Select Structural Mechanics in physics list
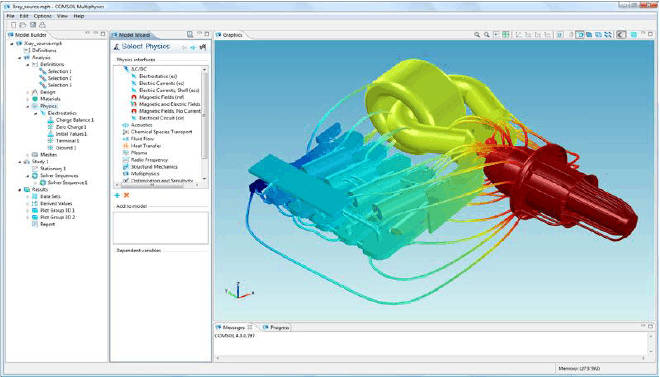 (154, 167)
